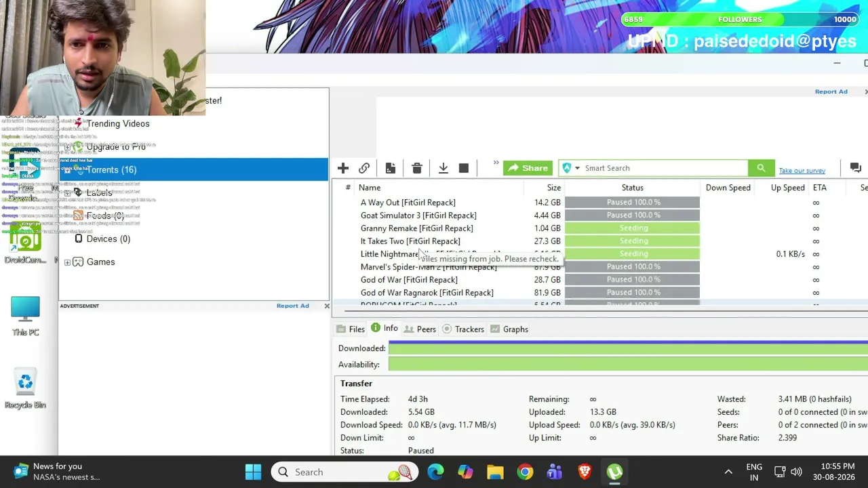This screenshot has height=488, width=868.
Task: Click Report Ad link in sidebar ad
Action: 293,306
